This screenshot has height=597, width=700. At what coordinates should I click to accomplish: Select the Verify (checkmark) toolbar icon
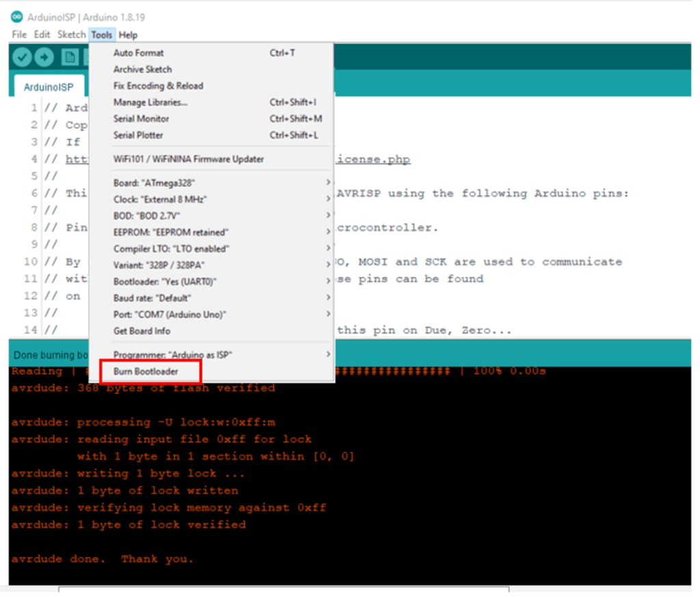pos(21,57)
